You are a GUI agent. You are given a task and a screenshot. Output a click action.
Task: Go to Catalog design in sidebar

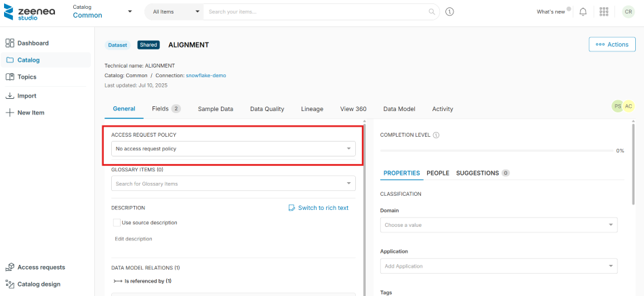38,284
